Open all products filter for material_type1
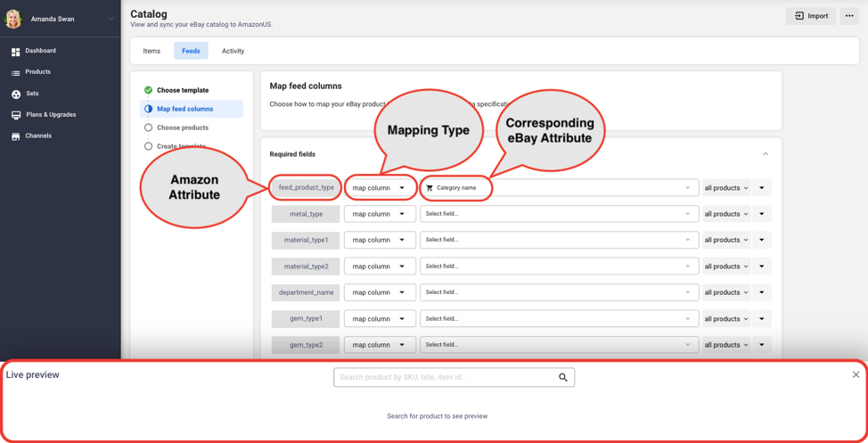The height and width of the screenshot is (443, 868). tap(726, 240)
